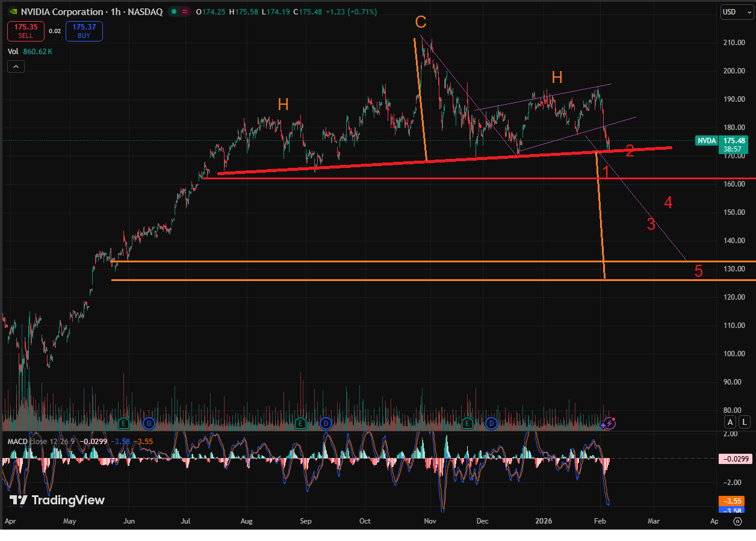Open the dividend marker D in June
756x541 pixels.
149,423
